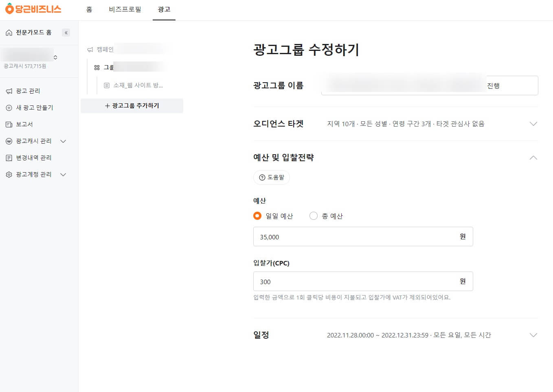Open the 홈 tab
Screen dimensions: 553x392
(x=89, y=9)
